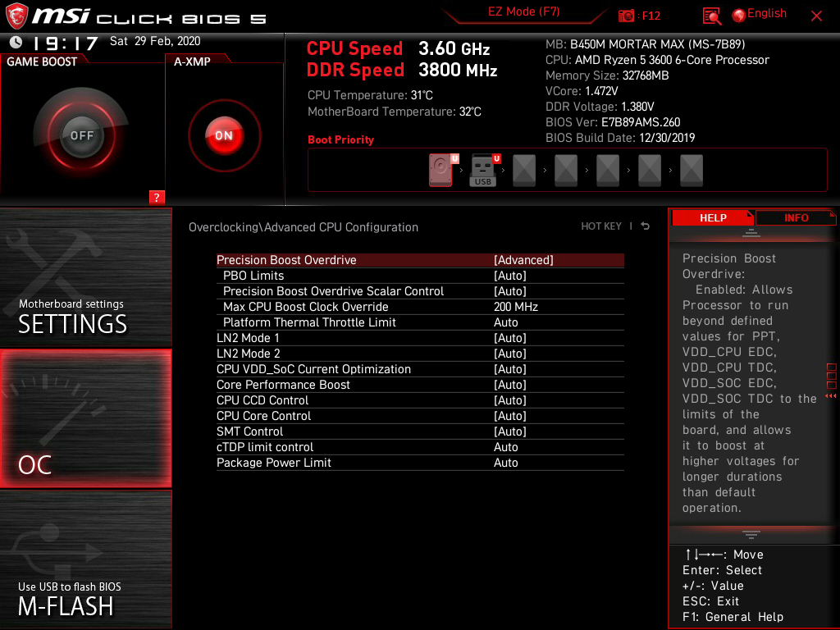Click the MSI dragon shield logo
This screenshot has width=840, height=630.
pos(16,16)
